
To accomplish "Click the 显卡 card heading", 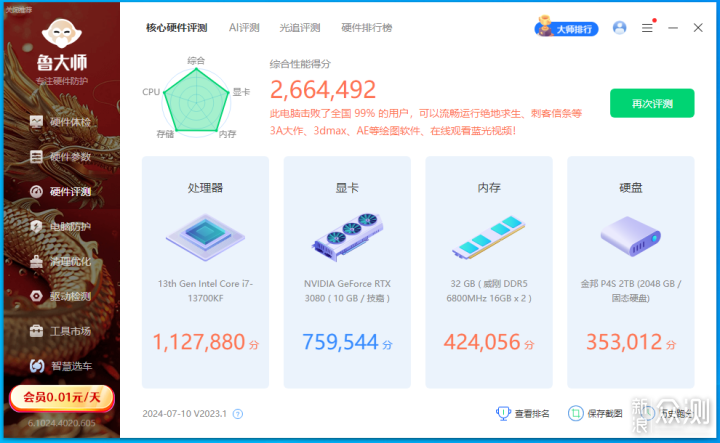I will (347, 188).
